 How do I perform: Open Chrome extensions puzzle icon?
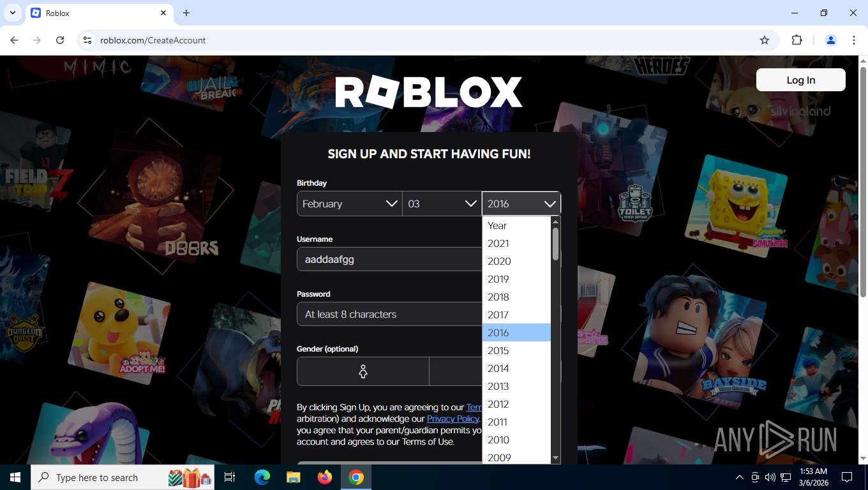pos(797,40)
